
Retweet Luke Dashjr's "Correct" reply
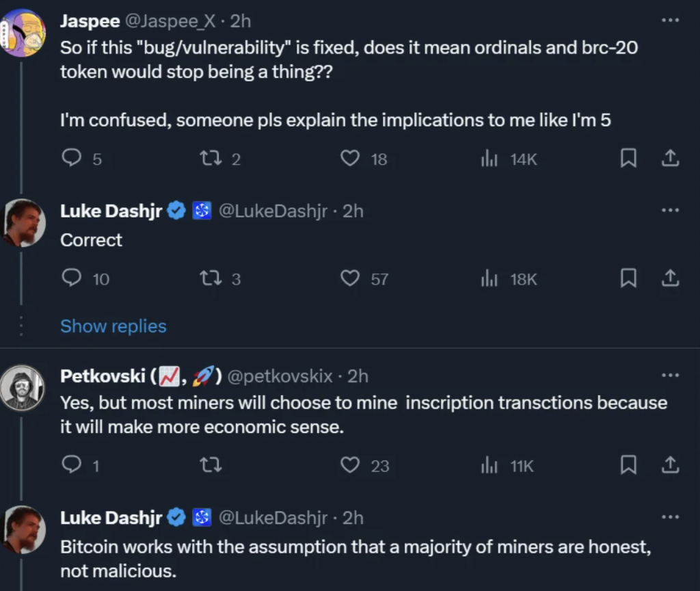pos(211,278)
